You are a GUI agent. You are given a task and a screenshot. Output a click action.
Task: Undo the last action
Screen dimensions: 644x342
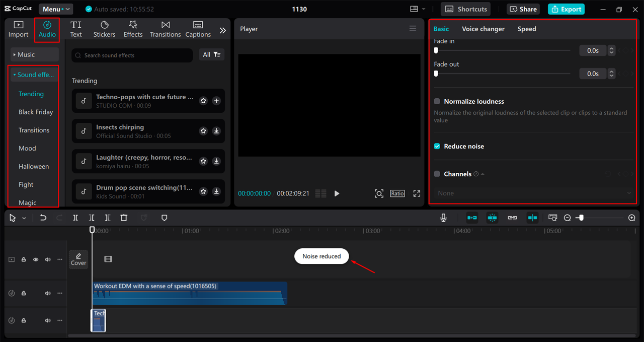43,218
